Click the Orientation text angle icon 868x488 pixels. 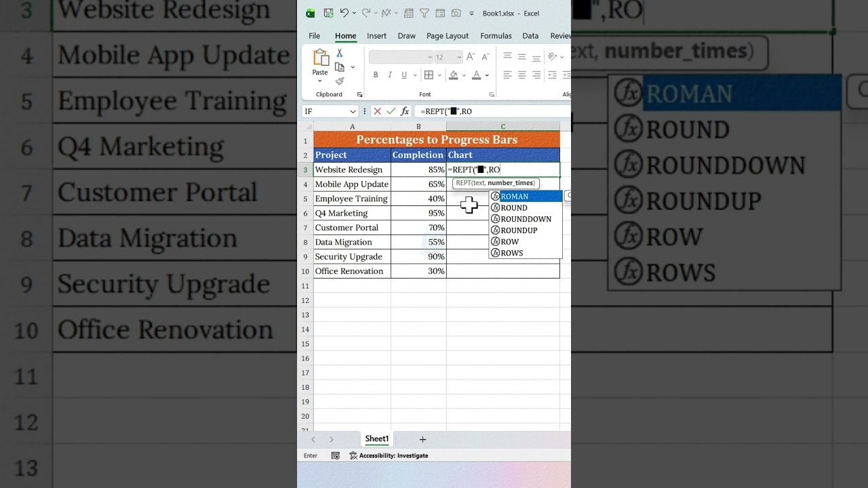[x=552, y=57]
